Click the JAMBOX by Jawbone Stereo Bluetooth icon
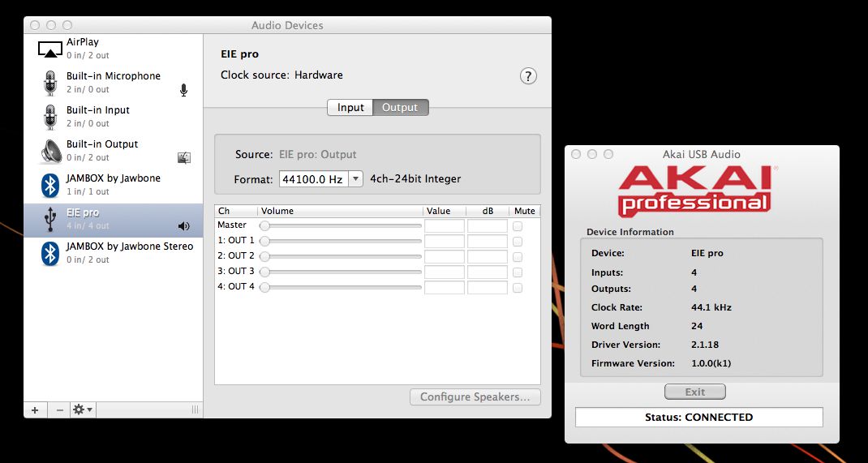 50,253
